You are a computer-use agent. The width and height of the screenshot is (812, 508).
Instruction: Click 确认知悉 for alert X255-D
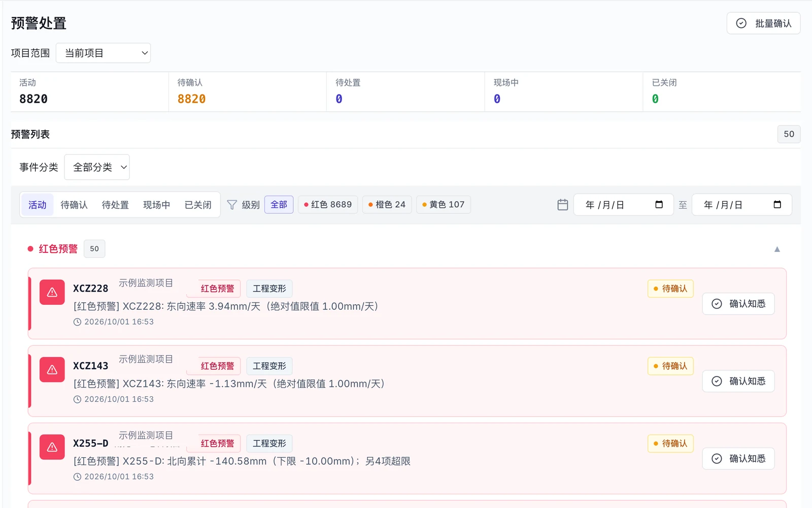click(738, 459)
